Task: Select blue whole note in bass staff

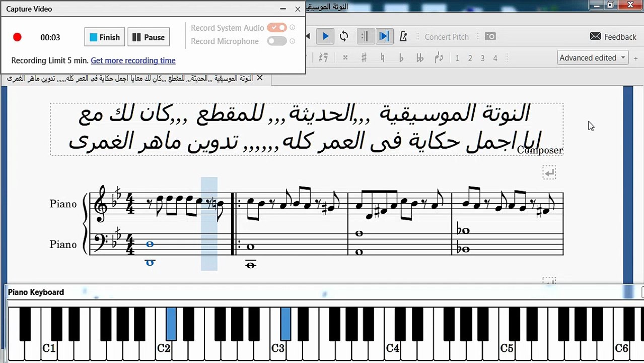Action: coord(150,244)
